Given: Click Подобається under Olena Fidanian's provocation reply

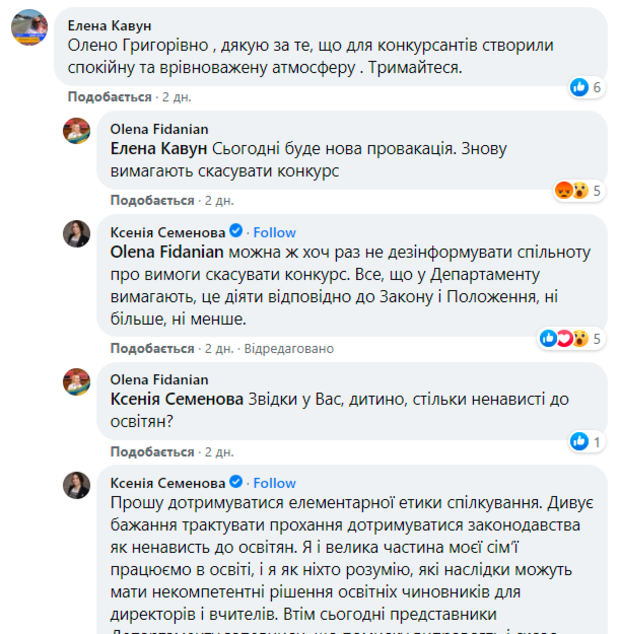Looking at the screenshot, I should tap(152, 200).
